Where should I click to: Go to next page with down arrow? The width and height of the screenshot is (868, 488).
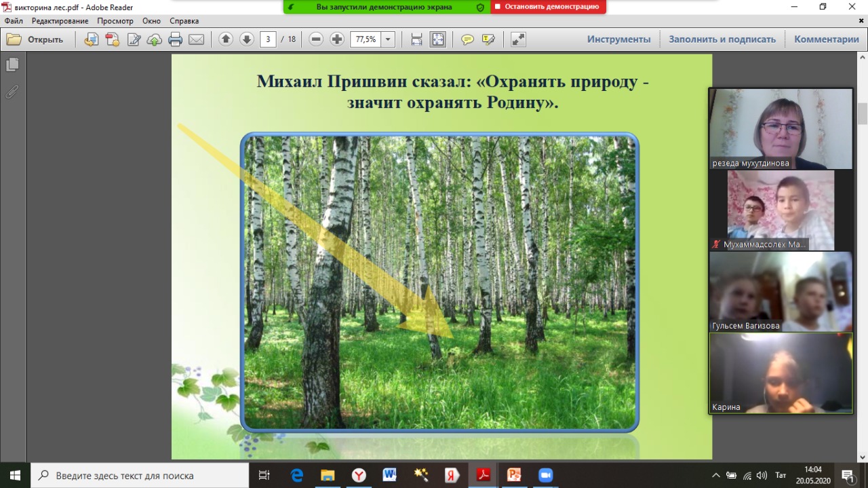(247, 39)
